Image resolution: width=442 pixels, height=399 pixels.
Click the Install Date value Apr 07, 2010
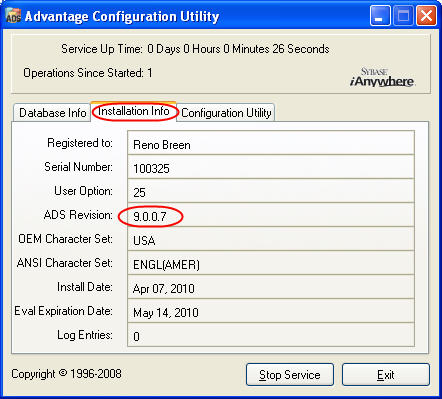click(x=271, y=287)
